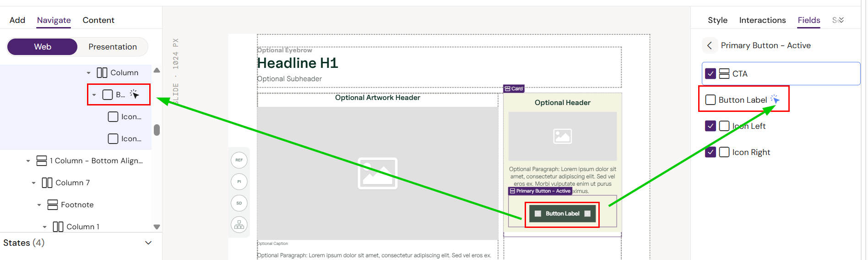Open the Content tab
This screenshot has height=260, width=868.
(98, 20)
